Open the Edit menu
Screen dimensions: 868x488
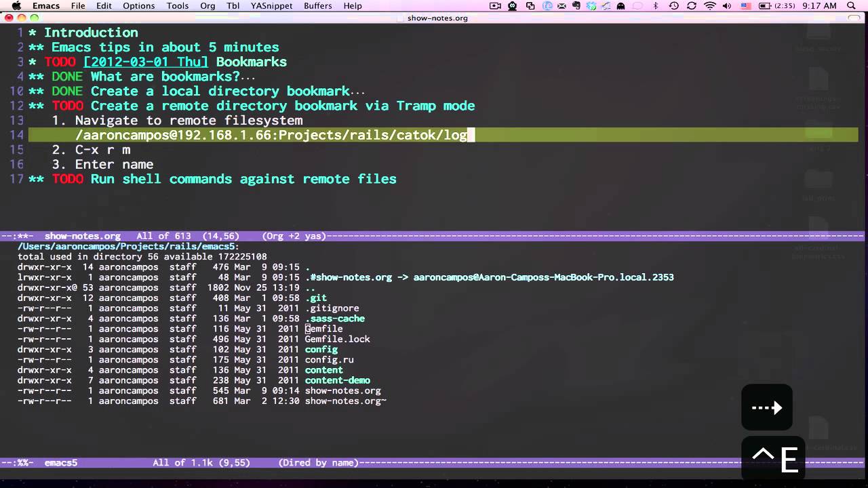(x=104, y=5)
